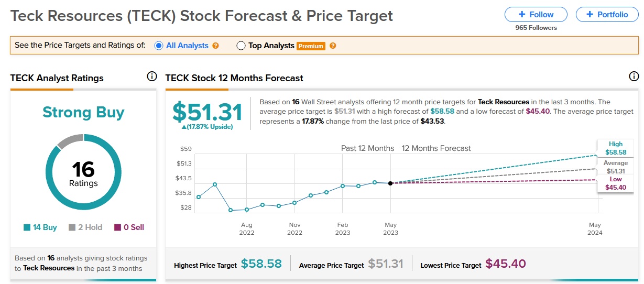Click help icon next to All Analysts

click(215, 46)
